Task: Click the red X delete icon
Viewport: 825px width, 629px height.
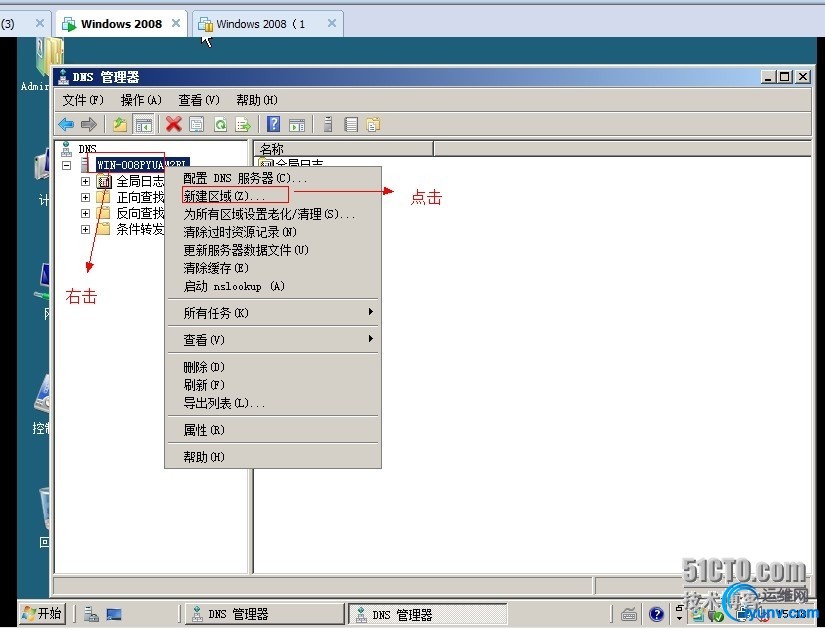Action: click(x=174, y=125)
